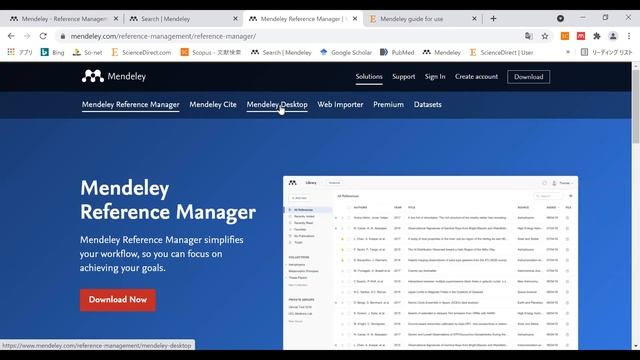
Task: Open Support in site navigation
Action: pos(404,76)
